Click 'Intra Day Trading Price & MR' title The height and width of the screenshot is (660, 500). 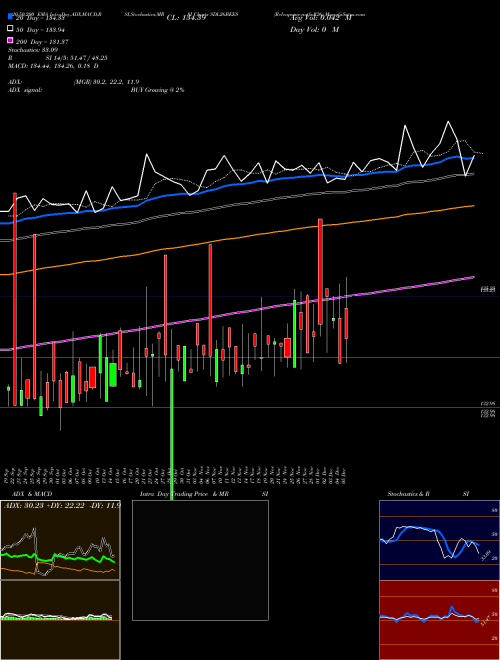[x=184, y=494]
